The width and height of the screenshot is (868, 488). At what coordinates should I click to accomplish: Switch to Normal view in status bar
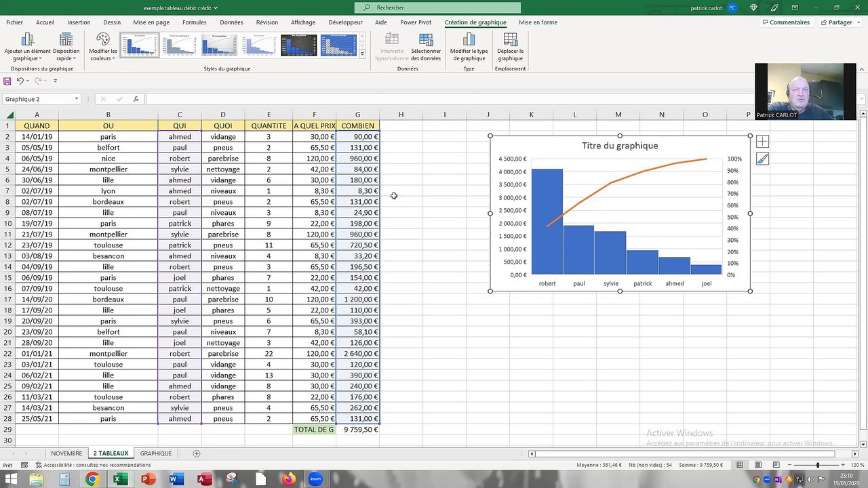740,465
